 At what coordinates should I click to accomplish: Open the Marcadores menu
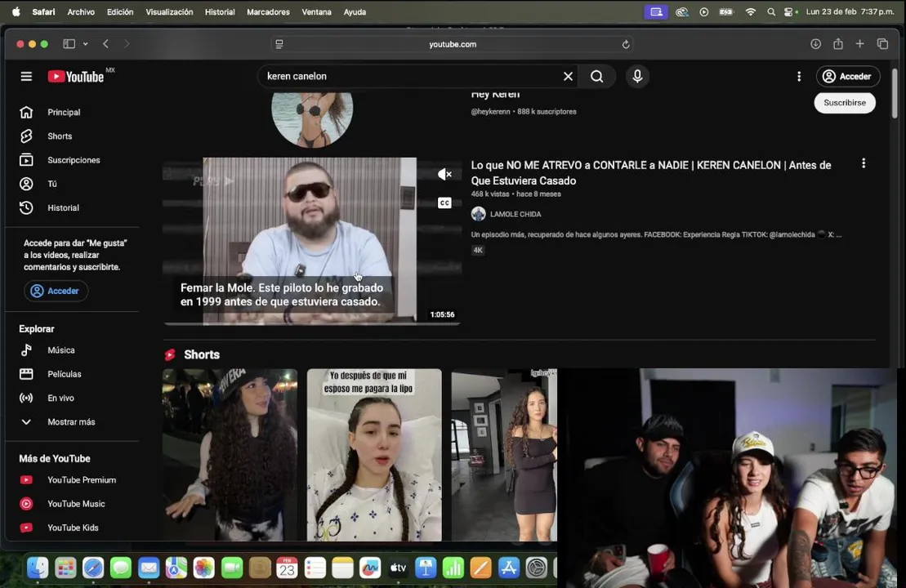[268, 11]
